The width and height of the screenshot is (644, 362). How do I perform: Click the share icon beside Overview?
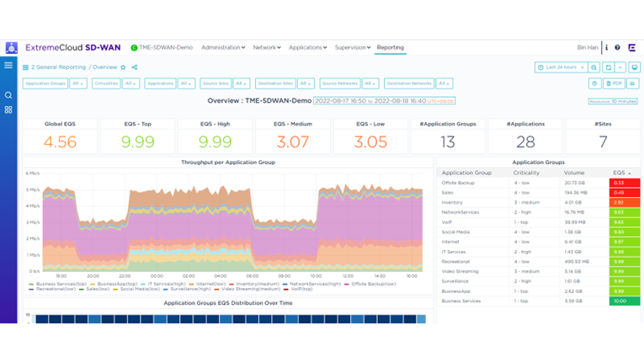point(135,67)
